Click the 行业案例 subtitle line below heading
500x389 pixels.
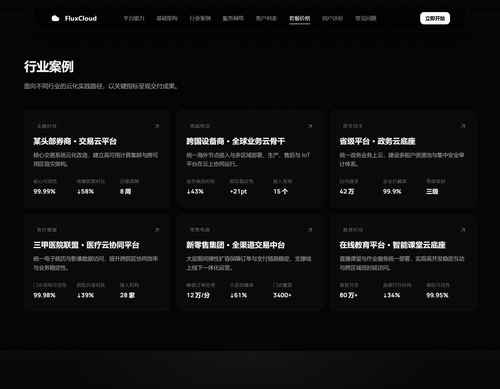click(x=101, y=86)
